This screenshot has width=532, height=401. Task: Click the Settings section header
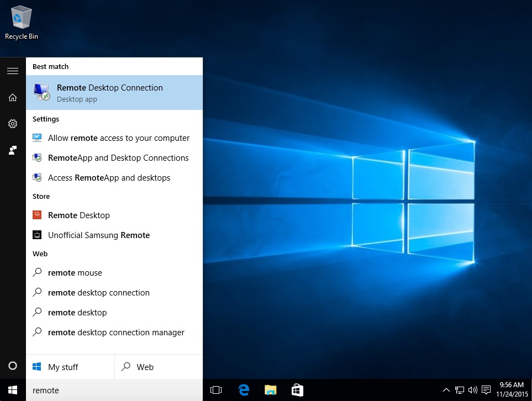46,119
